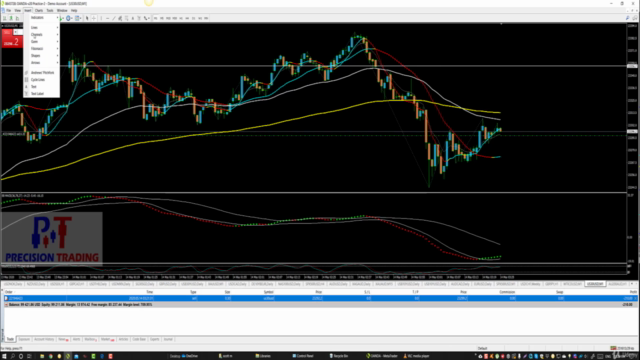Expand the Indicators submenu
Image resolution: width=640 pixels, height=360 pixels.
(x=42, y=18)
